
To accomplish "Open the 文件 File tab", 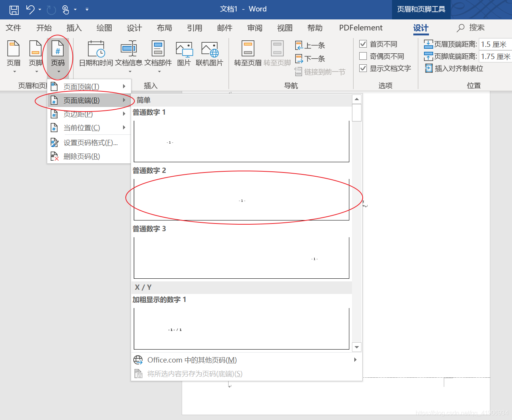I will pos(13,28).
